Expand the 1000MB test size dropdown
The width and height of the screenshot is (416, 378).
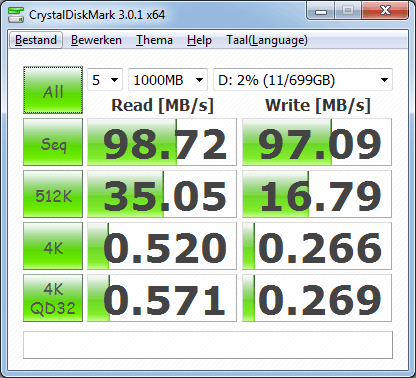click(168, 80)
